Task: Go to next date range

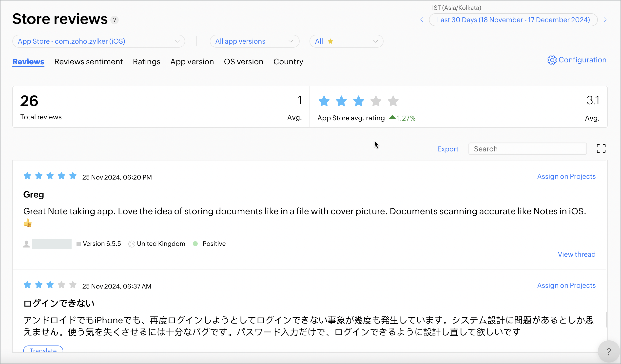Action: [605, 20]
